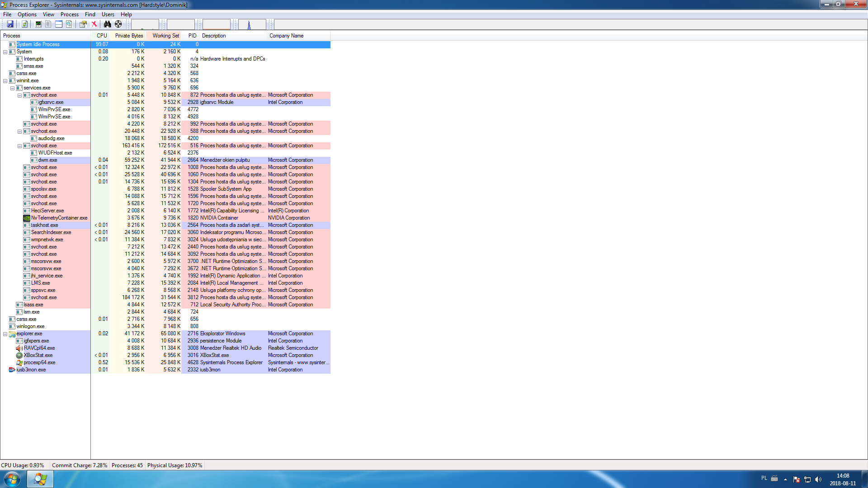Click the physical memory mini graph

217,24
